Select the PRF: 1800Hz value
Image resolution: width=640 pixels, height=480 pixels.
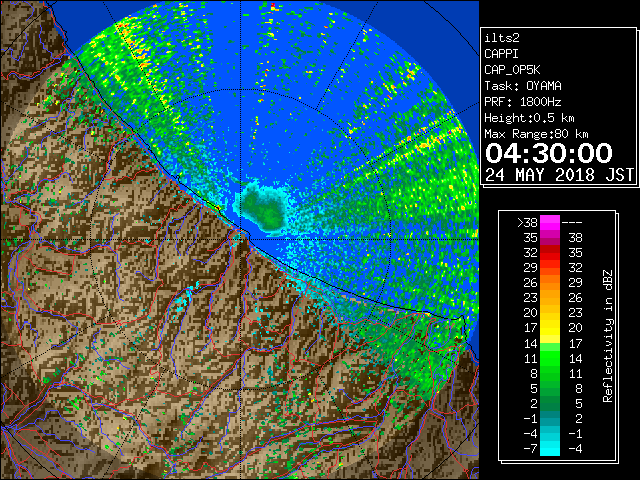click(x=523, y=102)
